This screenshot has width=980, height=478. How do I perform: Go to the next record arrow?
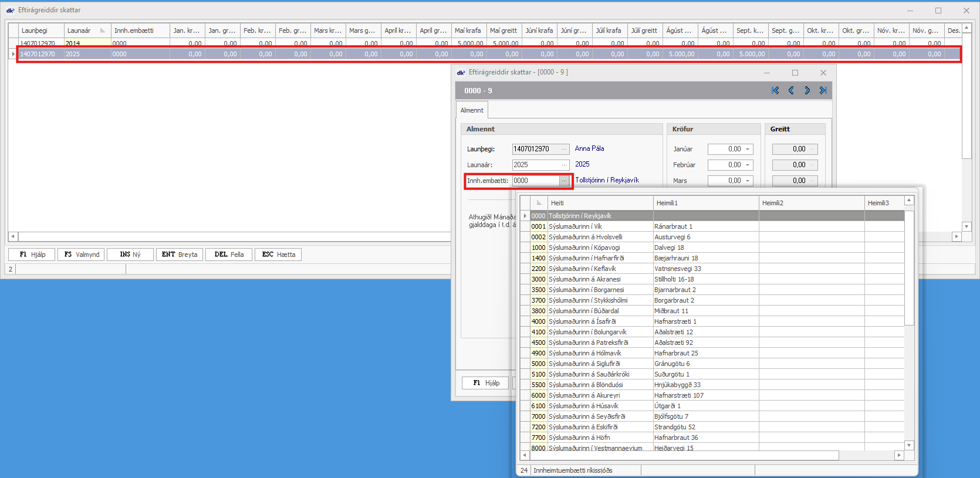click(807, 90)
